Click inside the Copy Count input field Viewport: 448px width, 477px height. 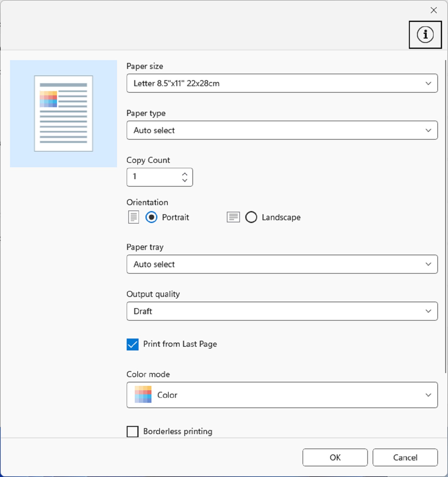tap(153, 177)
